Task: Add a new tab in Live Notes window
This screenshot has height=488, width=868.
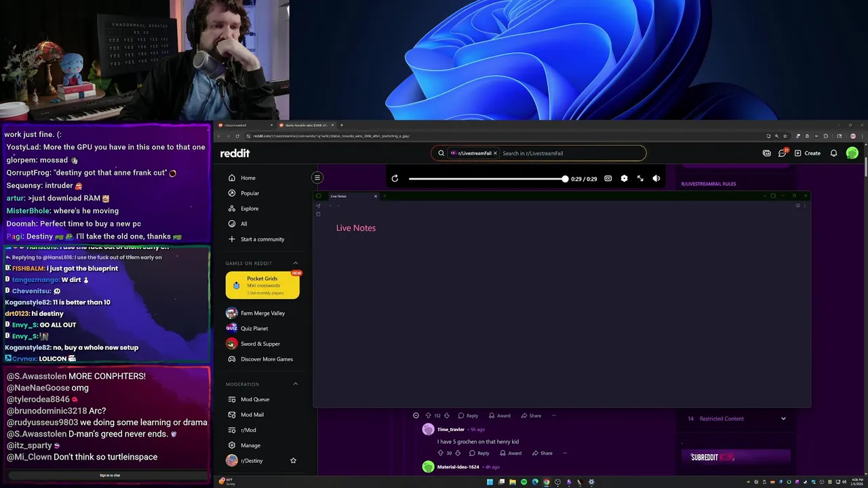Action: coord(384,197)
